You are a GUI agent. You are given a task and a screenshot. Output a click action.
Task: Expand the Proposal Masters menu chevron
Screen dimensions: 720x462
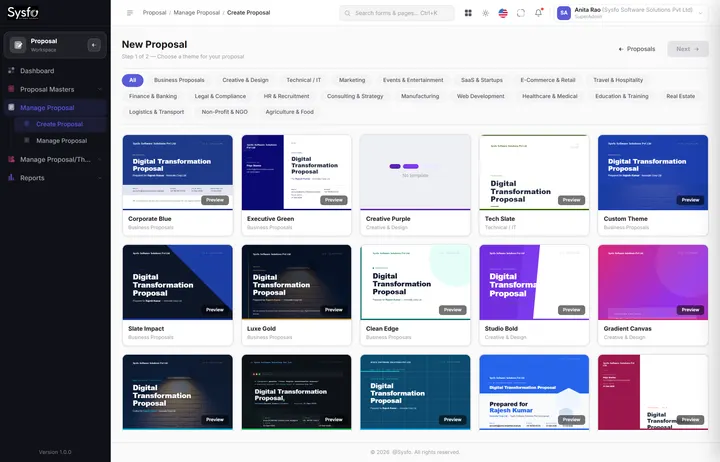[x=100, y=89]
